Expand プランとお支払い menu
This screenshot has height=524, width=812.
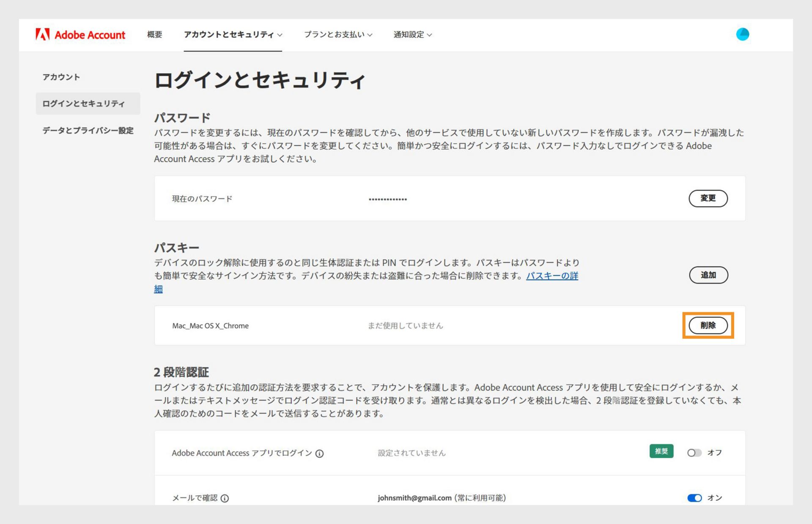coord(338,35)
